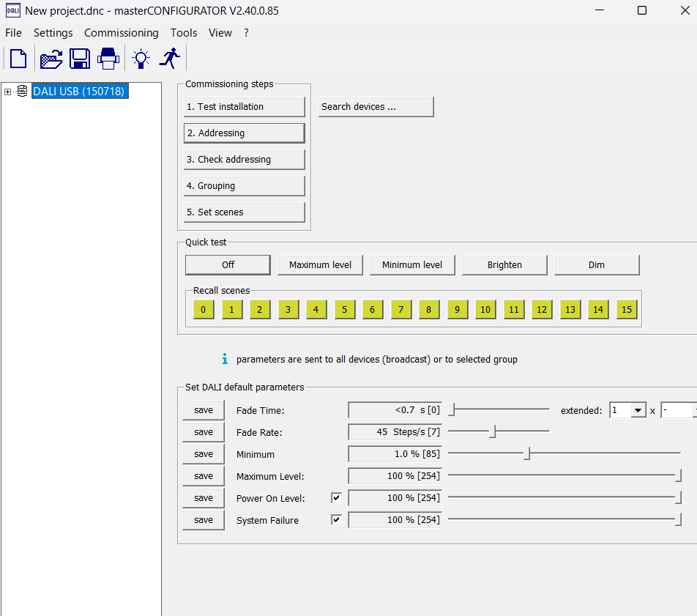Open the File menu
697x616 pixels.
[x=13, y=33]
